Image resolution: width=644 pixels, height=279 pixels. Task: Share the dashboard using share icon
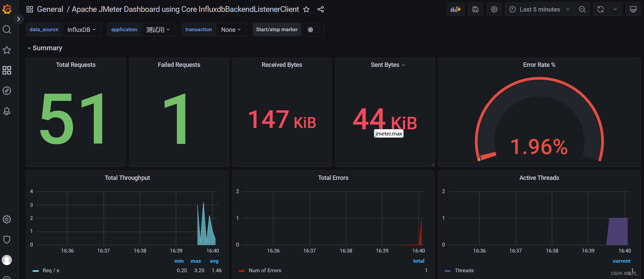(320, 10)
